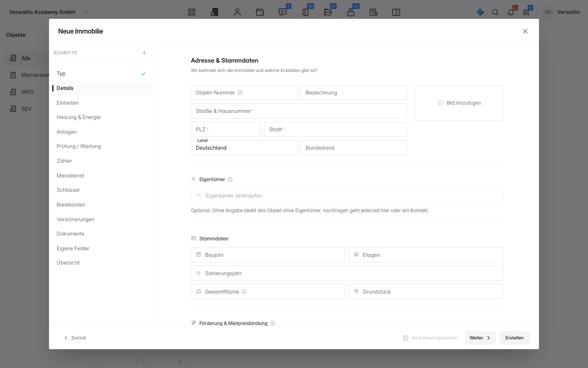The height and width of the screenshot is (368, 588).
Task: Go to the next page in the background list
Action: [x=180, y=361]
